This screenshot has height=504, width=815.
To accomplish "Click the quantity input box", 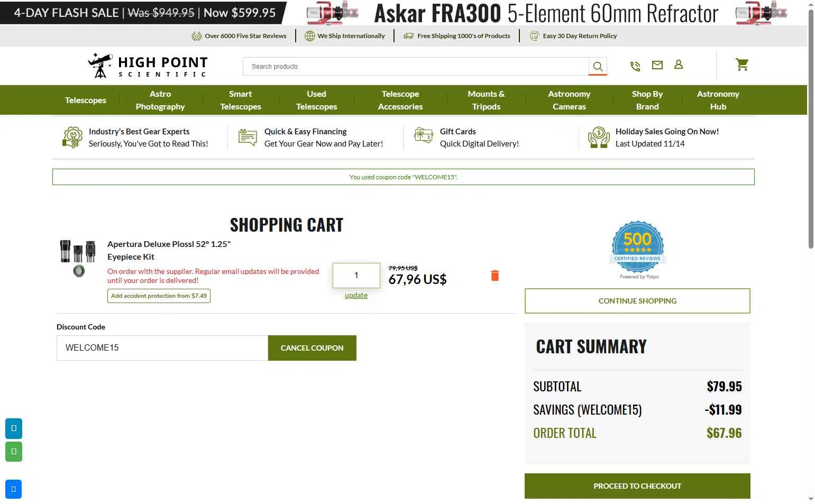I will coord(356,276).
